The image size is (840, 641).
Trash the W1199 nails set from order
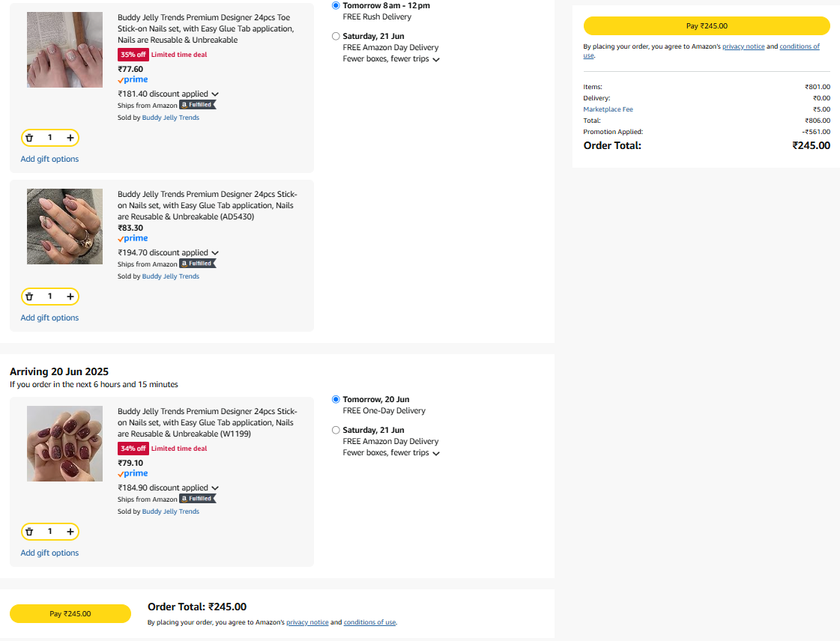pyautogui.click(x=29, y=532)
